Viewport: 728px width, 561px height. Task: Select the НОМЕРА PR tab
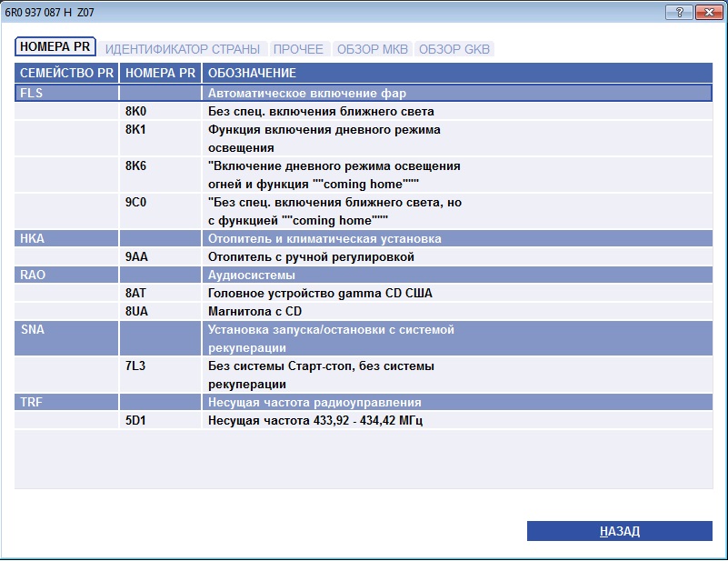pos(55,48)
